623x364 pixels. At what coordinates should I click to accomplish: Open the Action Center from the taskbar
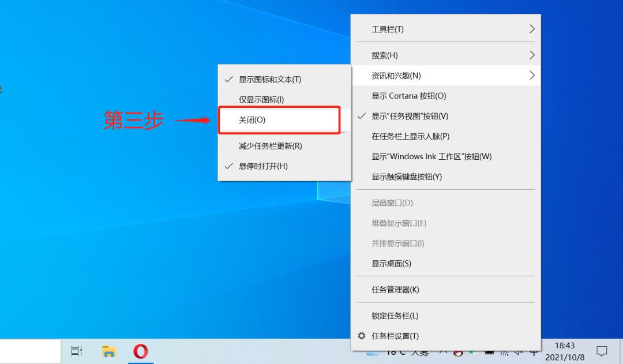coord(602,351)
